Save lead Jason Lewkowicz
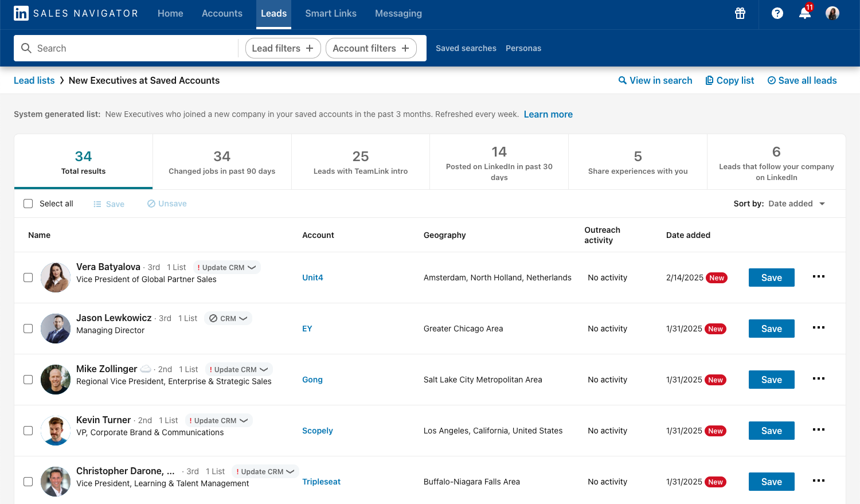 coord(772,329)
